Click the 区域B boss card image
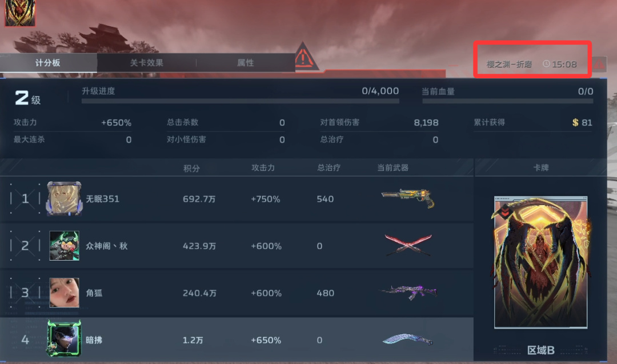The width and height of the screenshot is (617, 364). point(540,262)
